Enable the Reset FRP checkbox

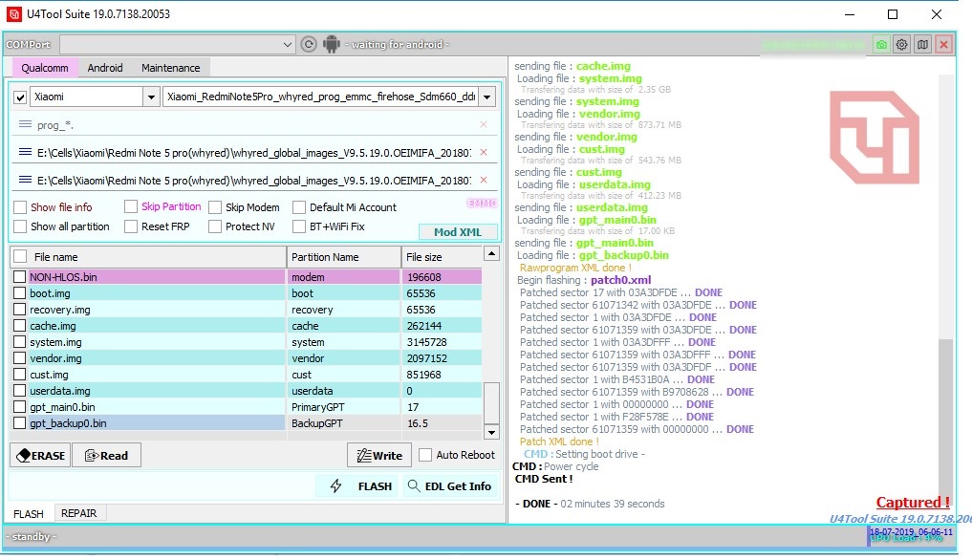tap(130, 226)
